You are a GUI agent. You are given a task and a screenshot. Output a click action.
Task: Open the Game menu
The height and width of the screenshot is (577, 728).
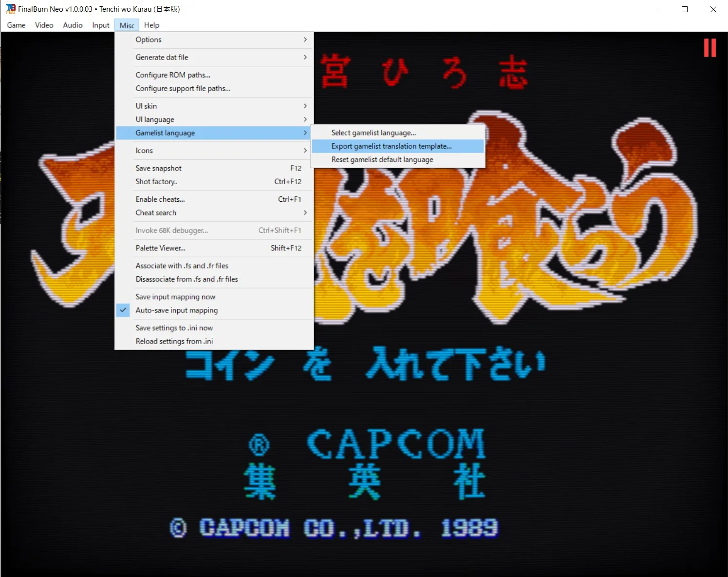pyautogui.click(x=16, y=25)
